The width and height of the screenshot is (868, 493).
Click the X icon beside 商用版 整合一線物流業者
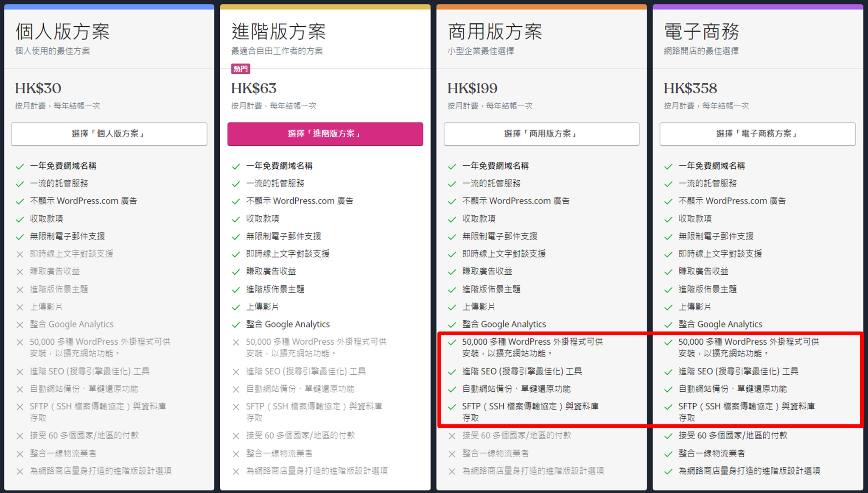point(452,454)
